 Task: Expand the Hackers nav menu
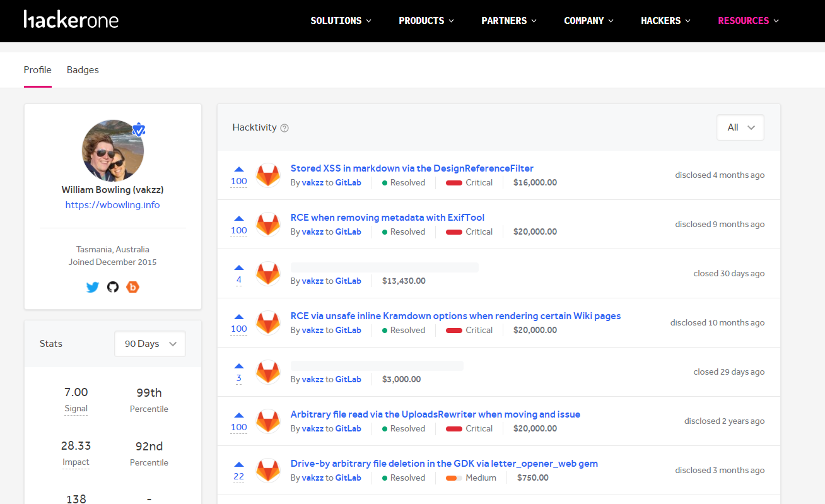(x=665, y=21)
